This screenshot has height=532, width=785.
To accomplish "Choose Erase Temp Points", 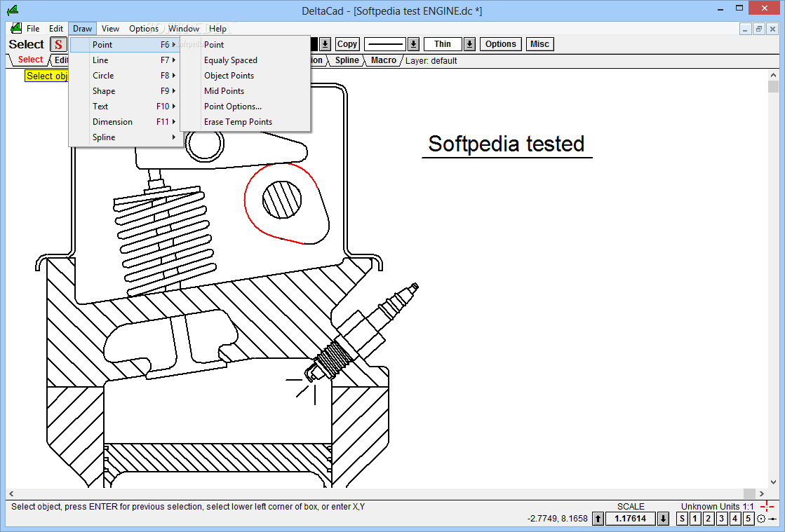I will (x=246, y=122).
